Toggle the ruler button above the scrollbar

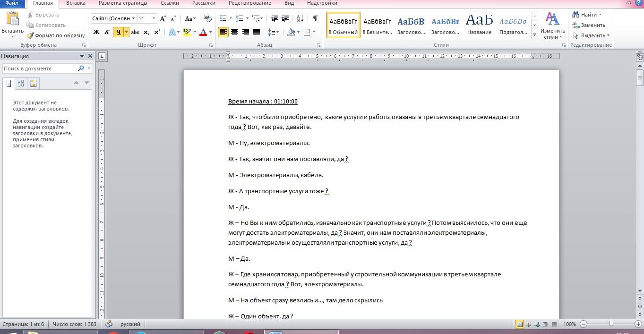640,57
